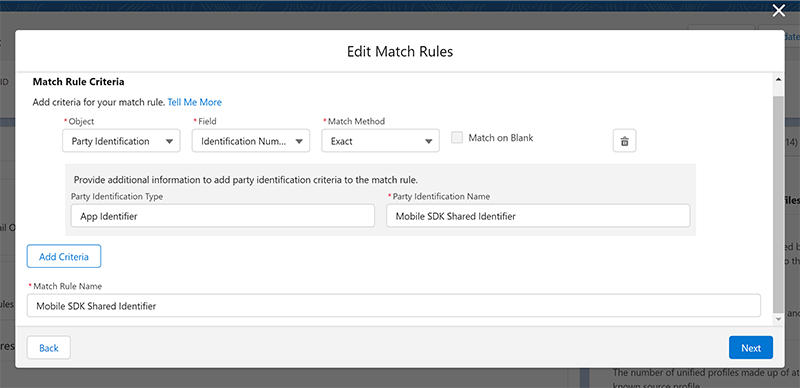This screenshot has width=800, height=388.
Task: Edit the Match Rule Name field
Action: click(x=393, y=306)
